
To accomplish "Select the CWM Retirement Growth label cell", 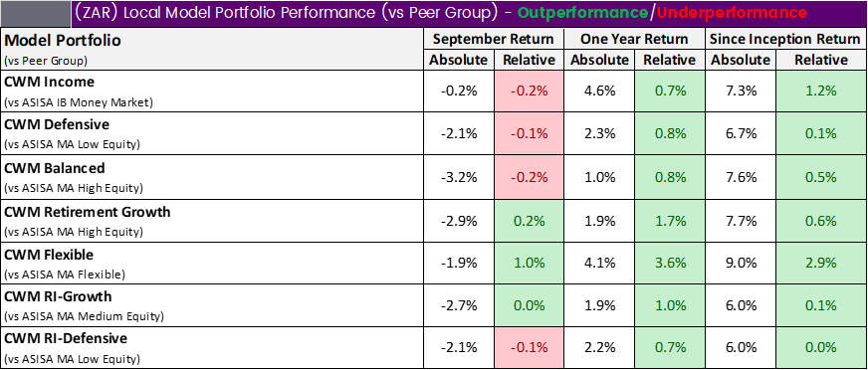I will pos(212,221).
